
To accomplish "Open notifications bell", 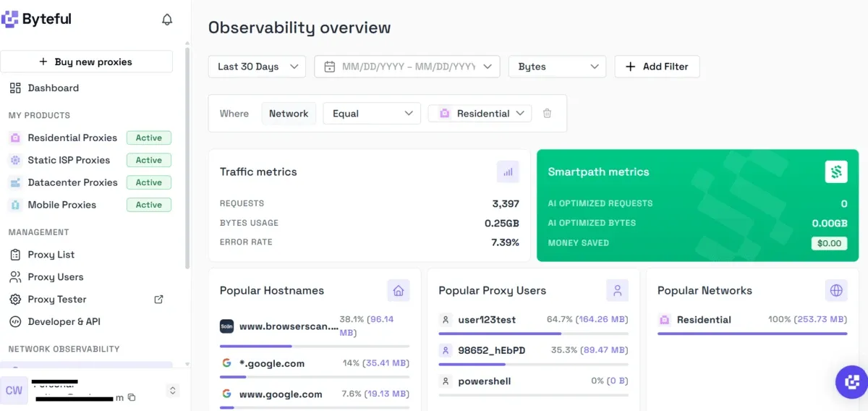I will pos(167,20).
